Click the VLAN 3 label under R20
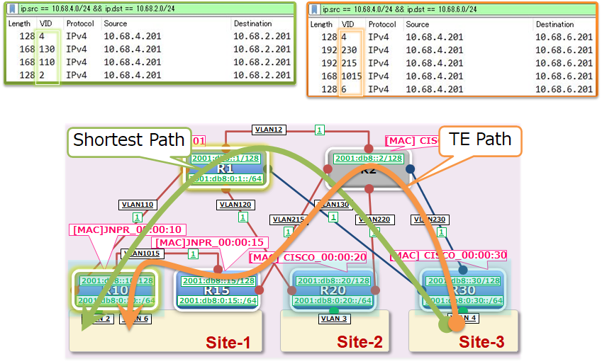The width and height of the screenshot is (602, 364). point(334,319)
